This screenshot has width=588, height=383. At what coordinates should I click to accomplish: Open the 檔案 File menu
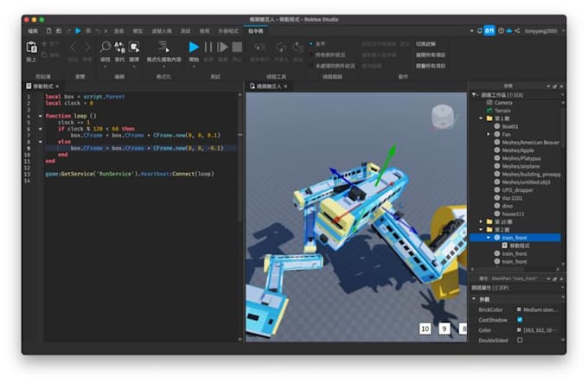[x=33, y=31]
